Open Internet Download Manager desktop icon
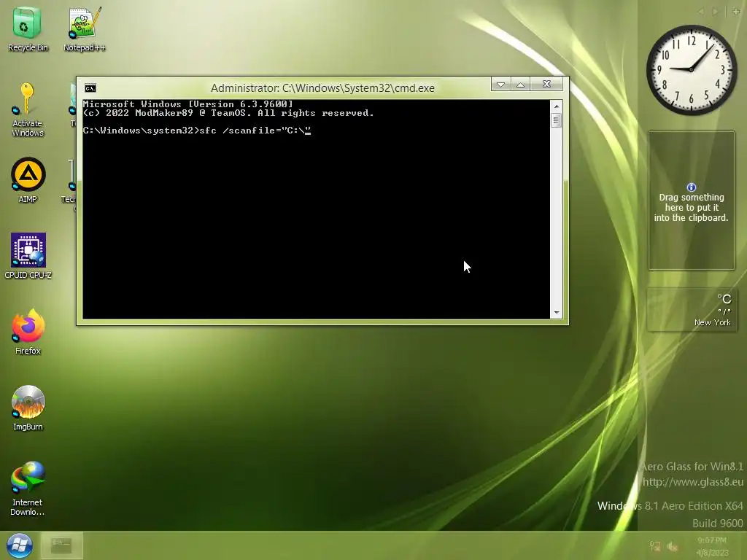747x560 pixels. tap(28, 488)
